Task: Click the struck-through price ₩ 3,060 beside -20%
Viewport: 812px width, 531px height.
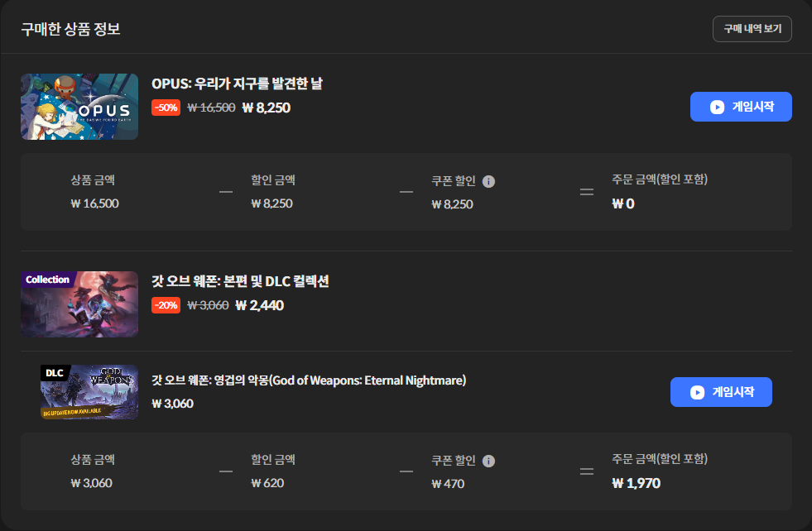Action: (208, 305)
